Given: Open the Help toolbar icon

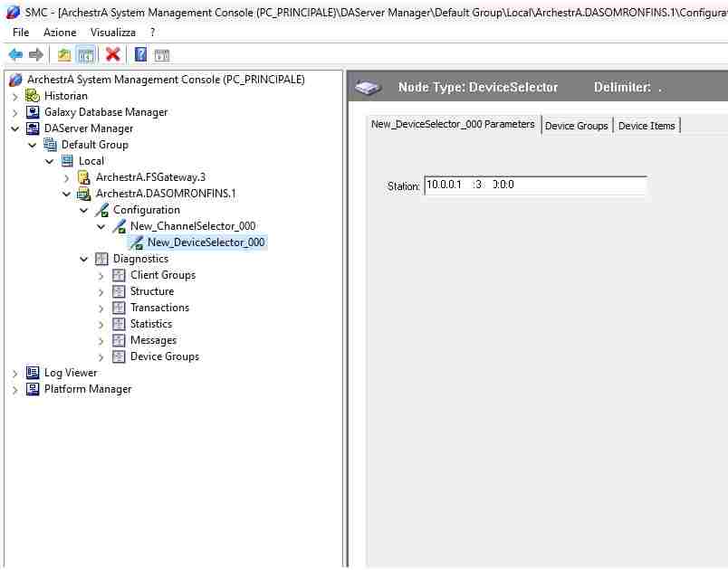Looking at the screenshot, I should point(140,54).
